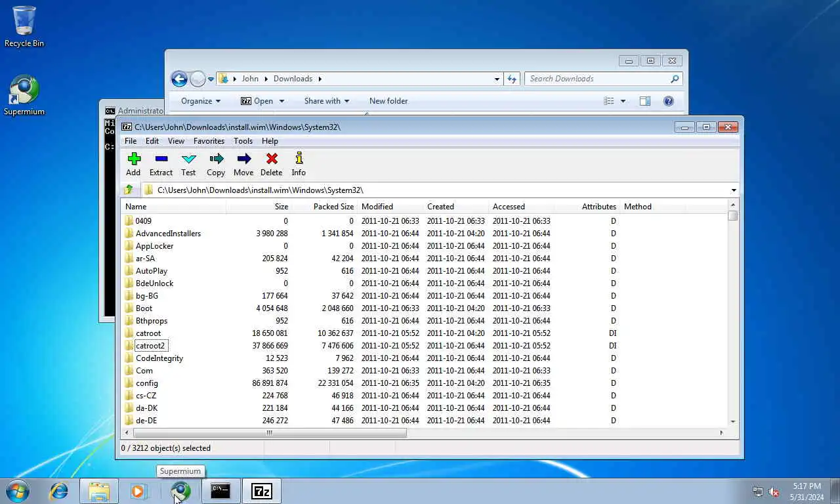Click the horizontal scrollbar thumb in file list

click(270, 432)
